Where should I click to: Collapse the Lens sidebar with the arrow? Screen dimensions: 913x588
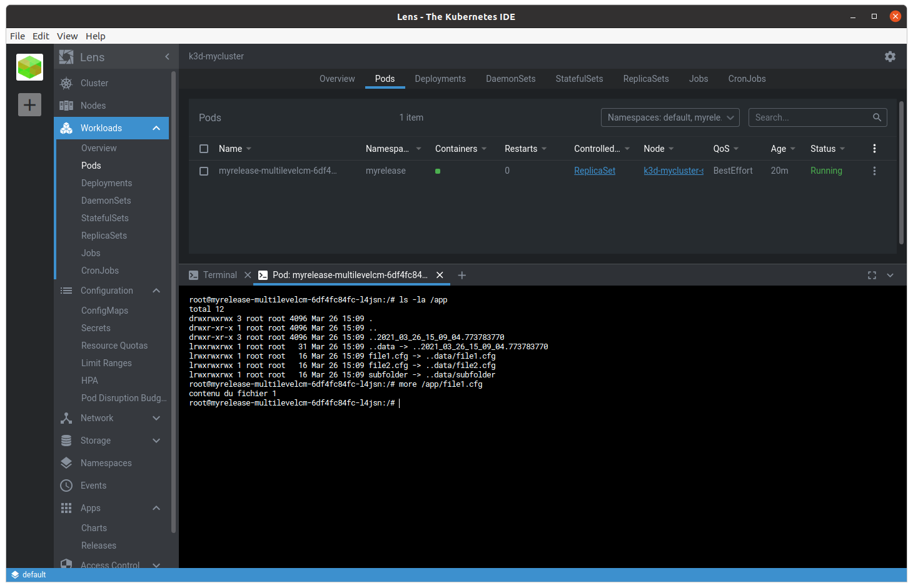coord(167,57)
